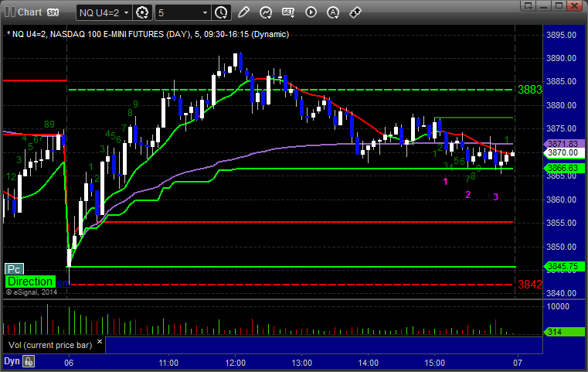This screenshot has width=588, height=372.
Task: Open the studies indicator menu
Action: [x=266, y=13]
